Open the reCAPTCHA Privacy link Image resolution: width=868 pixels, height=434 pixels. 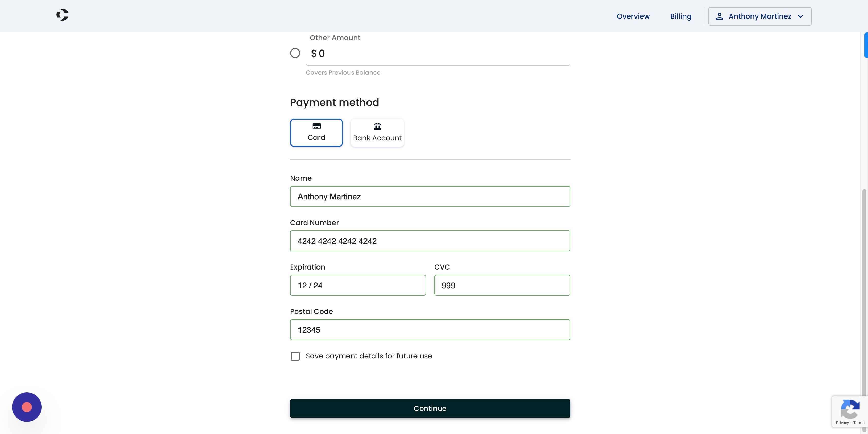[x=842, y=423]
